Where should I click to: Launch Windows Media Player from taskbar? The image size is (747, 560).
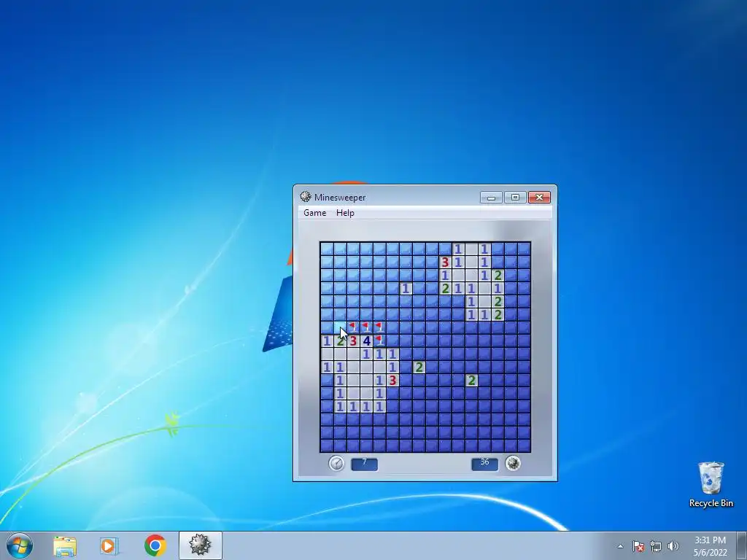(x=108, y=546)
